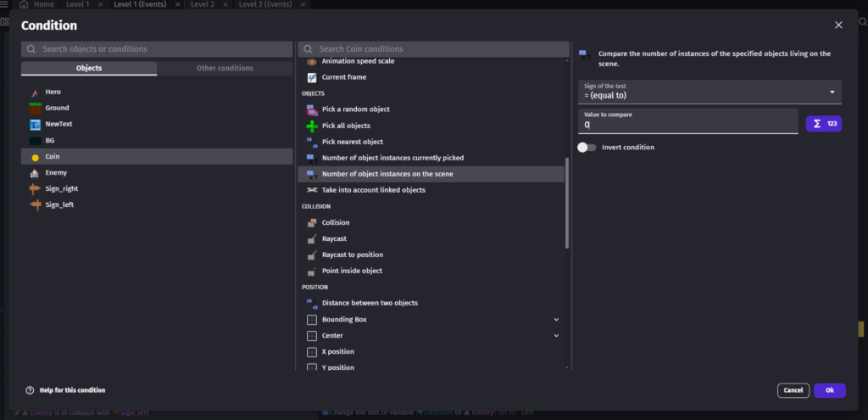Click the yellow Coin object icon
This screenshot has height=420, width=868.
click(x=36, y=157)
